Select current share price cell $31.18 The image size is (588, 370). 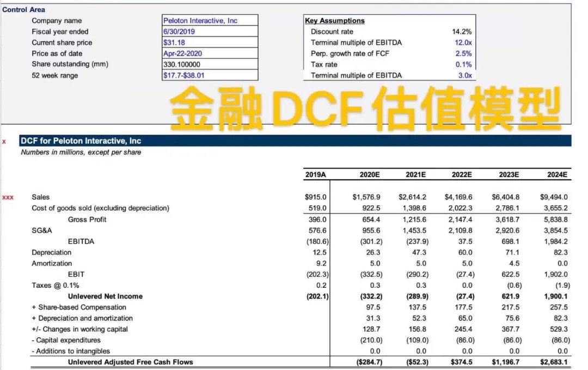(210, 42)
